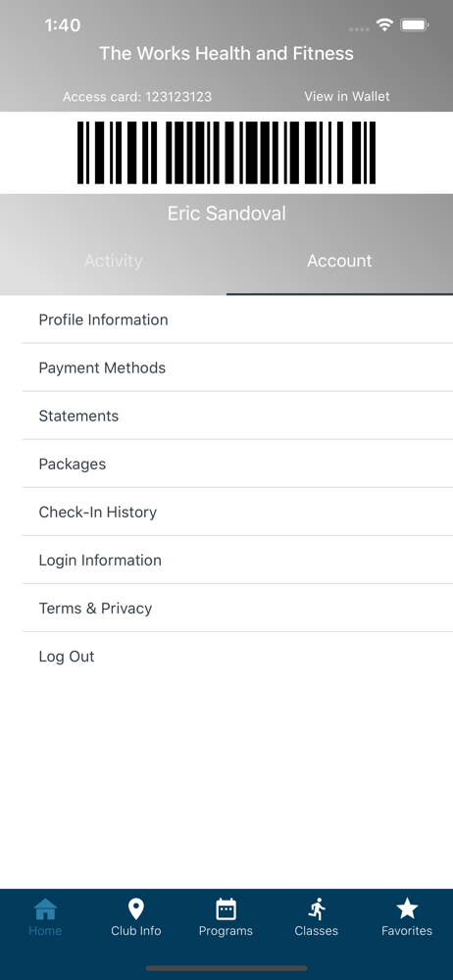Viewport: 453px width, 980px height.
Task: Open the Programs calendar icon
Action: pyautogui.click(x=226, y=908)
